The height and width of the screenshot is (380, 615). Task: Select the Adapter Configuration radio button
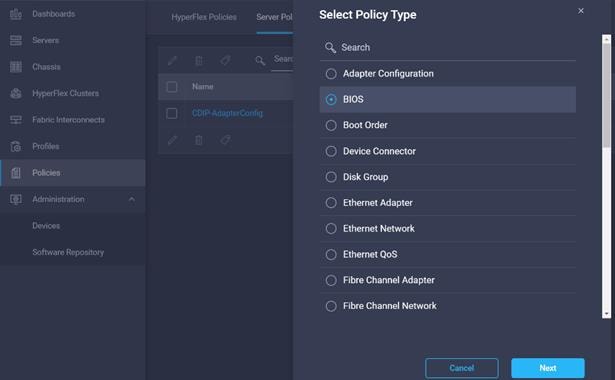(331, 74)
